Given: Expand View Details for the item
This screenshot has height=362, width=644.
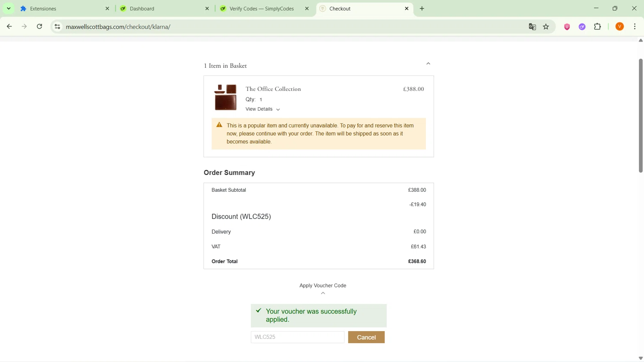Looking at the screenshot, I should click(263, 109).
